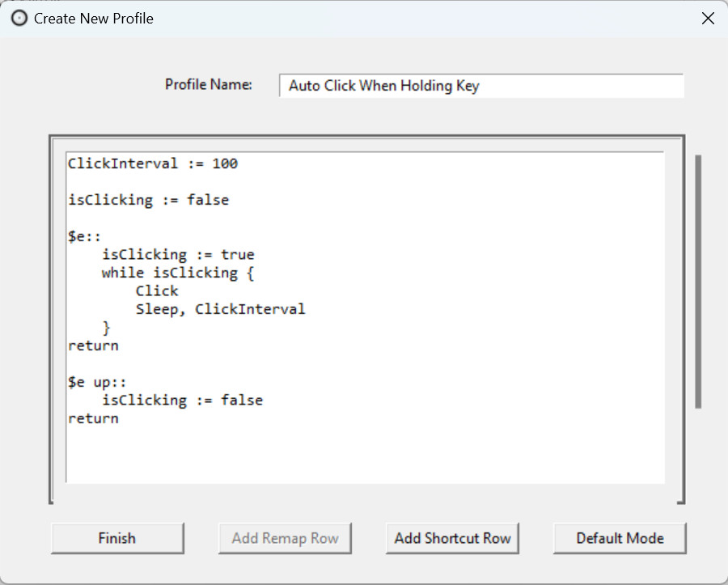Click the ClickInterval := 100 line
This screenshot has height=585, width=728.
pyautogui.click(x=153, y=163)
